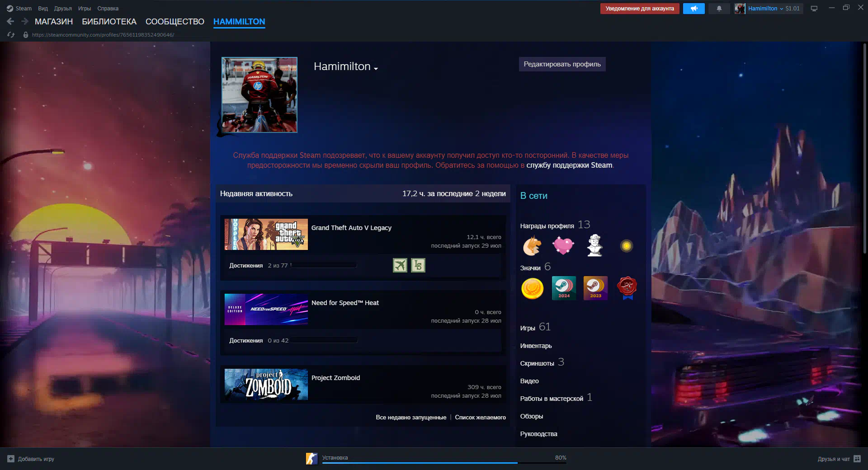Open the Обзоры link

[532, 416]
